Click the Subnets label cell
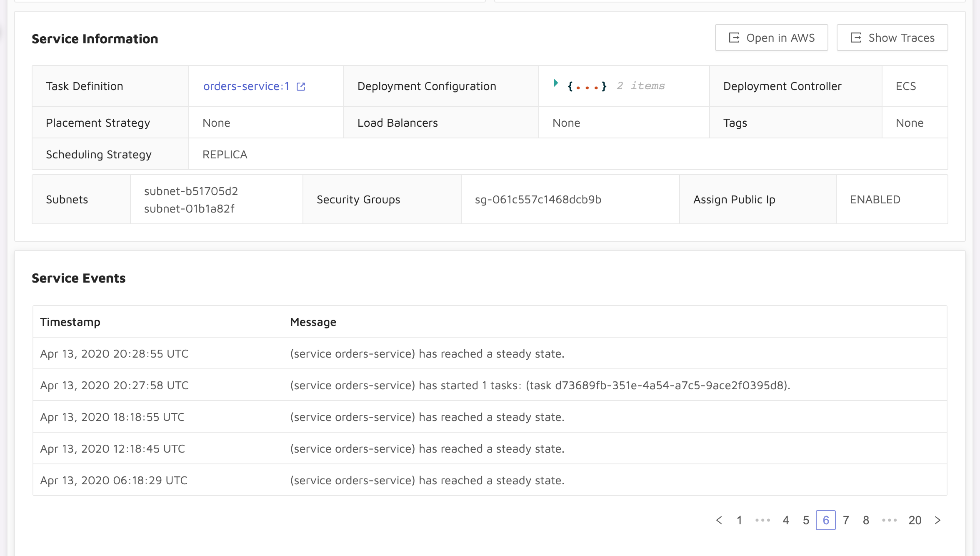Image resolution: width=980 pixels, height=556 pixels. click(x=81, y=200)
